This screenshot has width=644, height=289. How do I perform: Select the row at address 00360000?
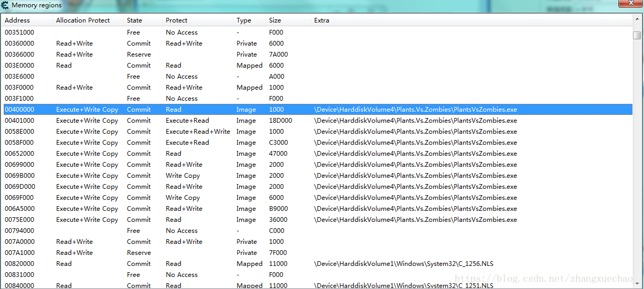tap(317, 44)
